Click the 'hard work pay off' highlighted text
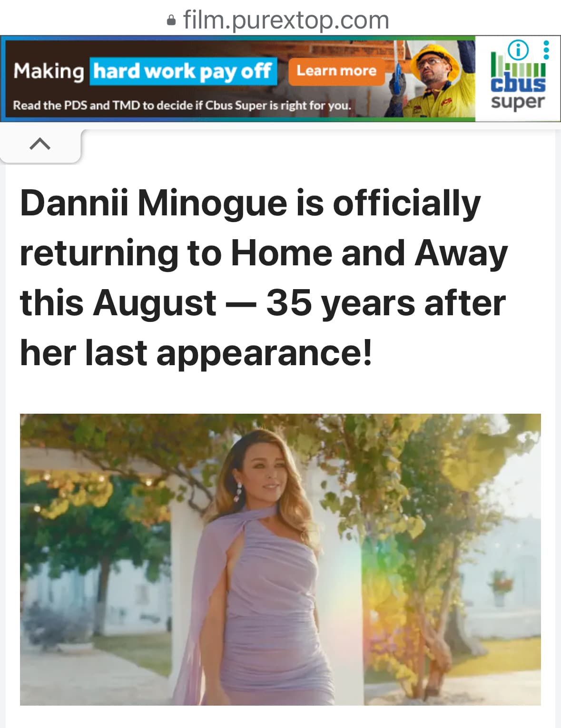 (x=183, y=71)
